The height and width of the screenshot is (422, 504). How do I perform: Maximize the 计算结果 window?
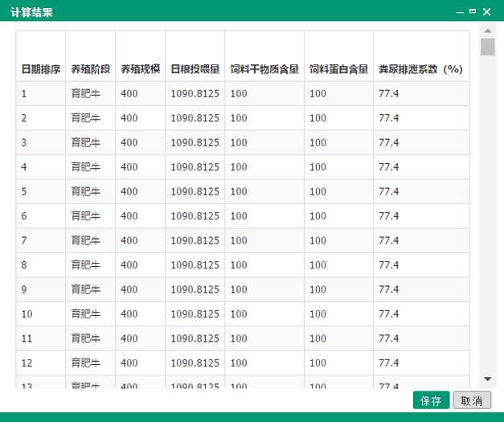[473, 11]
